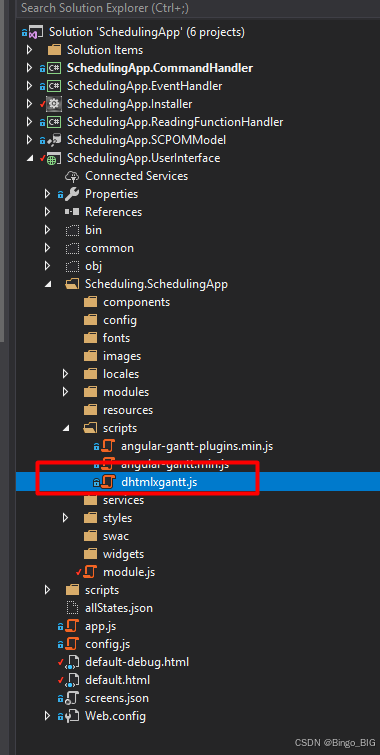Expand the Properties node
380x755 pixels.
click(x=47, y=194)
